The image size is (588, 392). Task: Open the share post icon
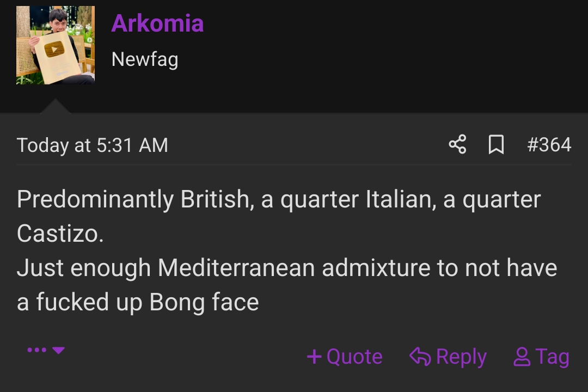click(457, 145)
